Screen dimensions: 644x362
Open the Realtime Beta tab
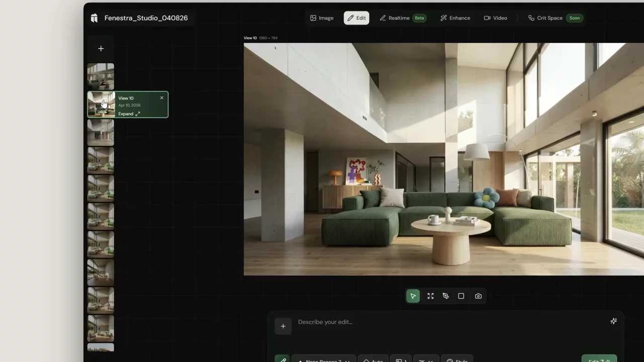click(x=403, y=18)
